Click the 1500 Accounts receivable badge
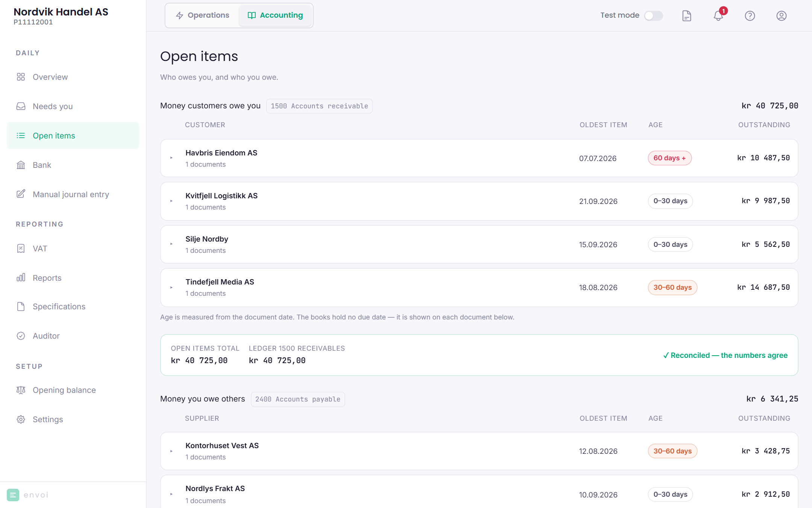Image resolution: width=812 pixels, height=508 pixels. point(319,106)
